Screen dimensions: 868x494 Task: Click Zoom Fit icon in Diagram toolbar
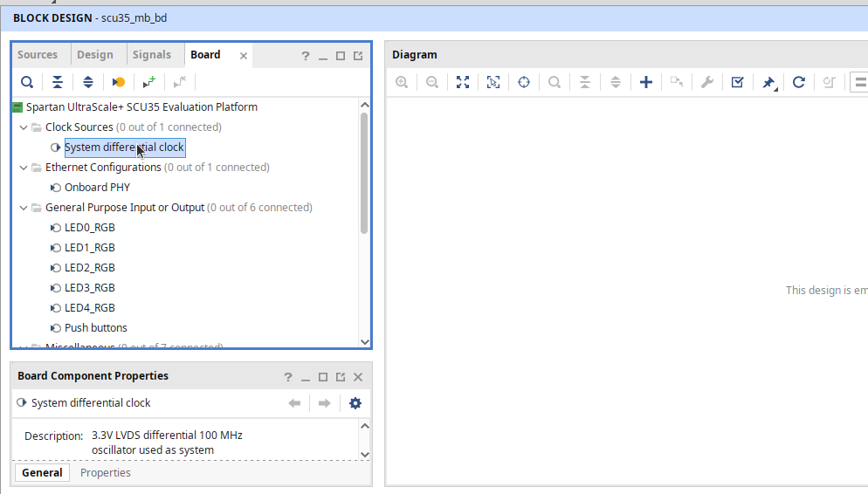463,82
